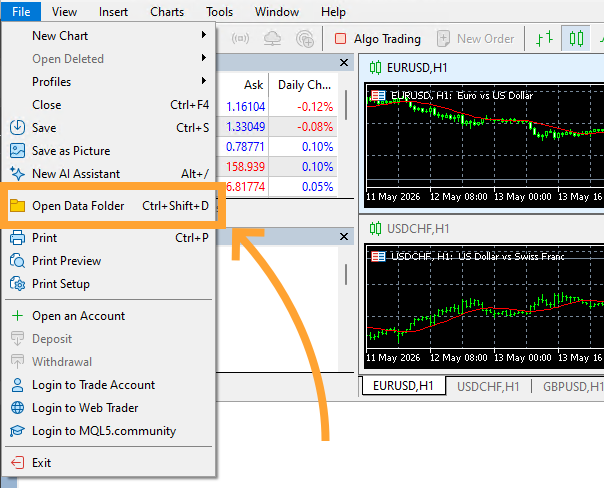This screenshot has width=604, height=488.
Task: Click the signal broadcast icon in the toolbar
Action: click(240, 39)
